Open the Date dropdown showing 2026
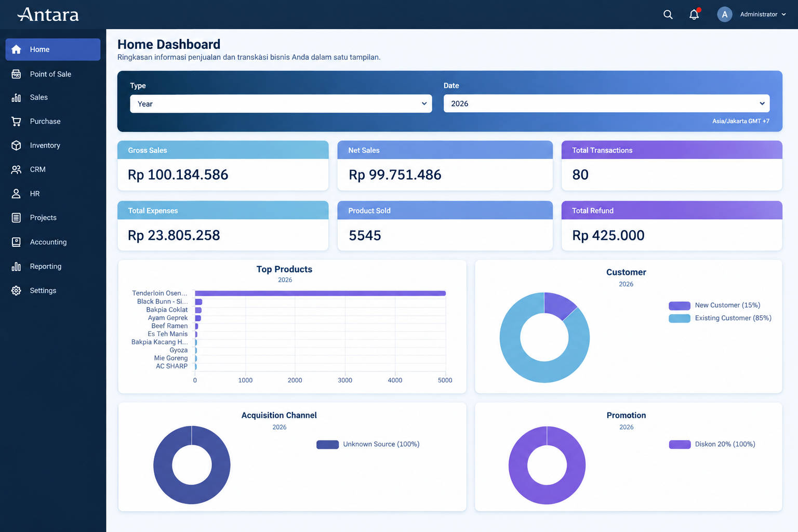This screenshot has height=532, width=798. (607, 103)
